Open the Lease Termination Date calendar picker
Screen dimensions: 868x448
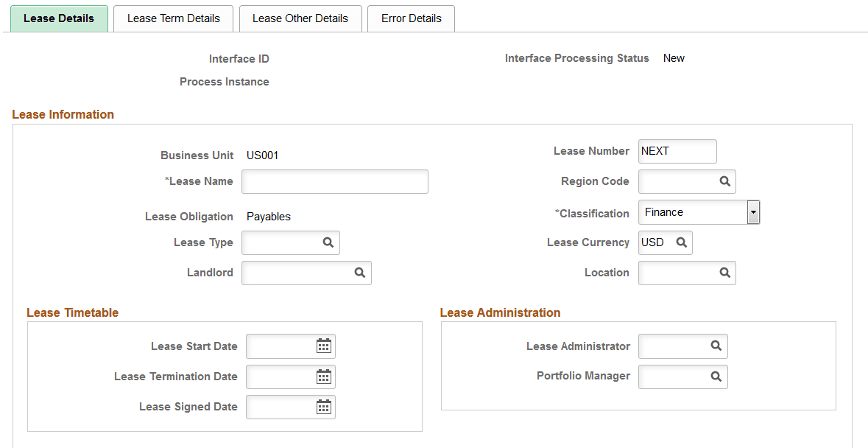click(324, 377)
